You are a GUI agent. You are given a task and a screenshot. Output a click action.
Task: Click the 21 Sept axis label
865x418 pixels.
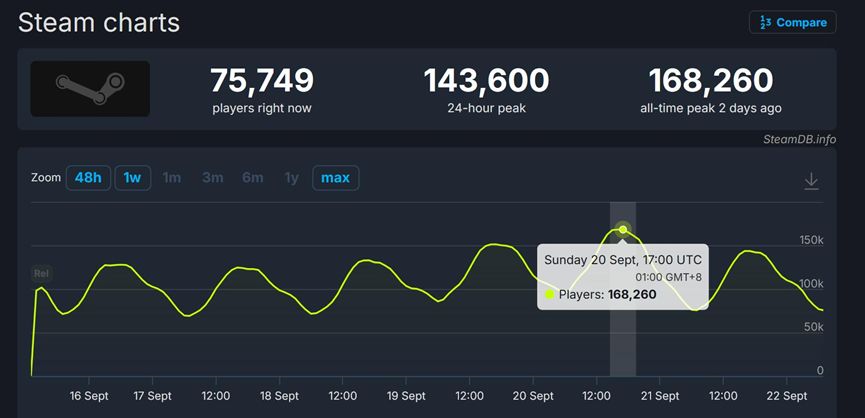(x=660, y=396)
